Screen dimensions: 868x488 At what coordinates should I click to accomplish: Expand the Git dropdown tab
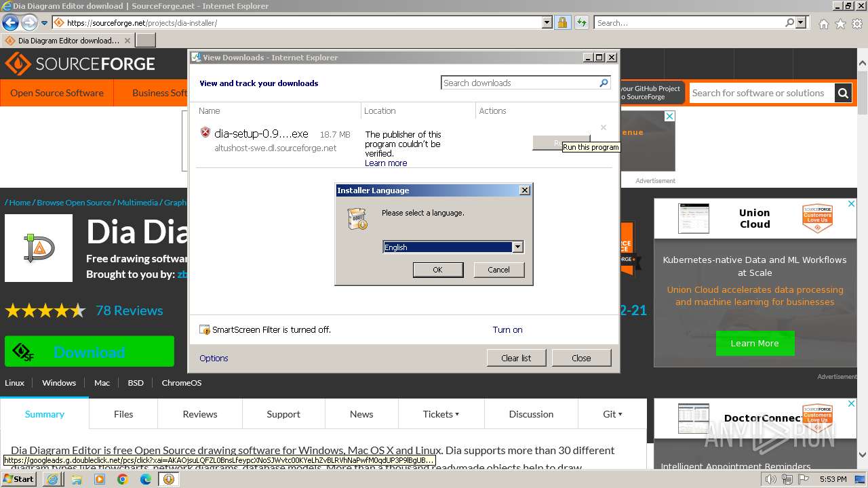(612, 414)
